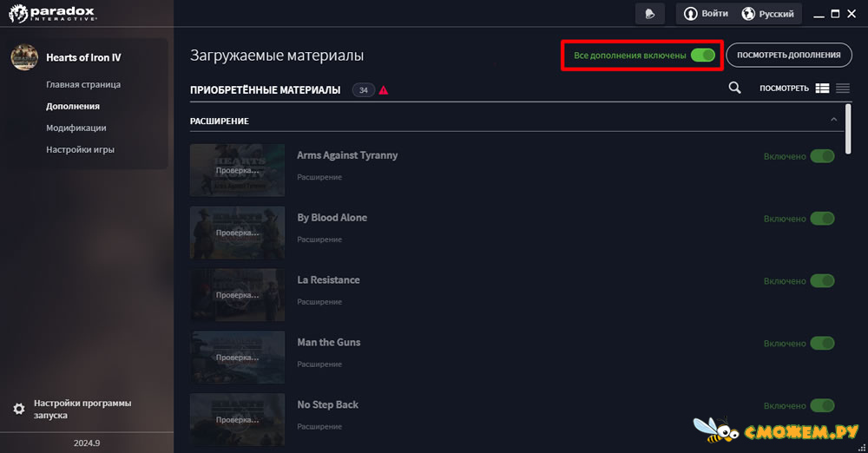Click the By Blood Alone title

[x=332, y=218]
